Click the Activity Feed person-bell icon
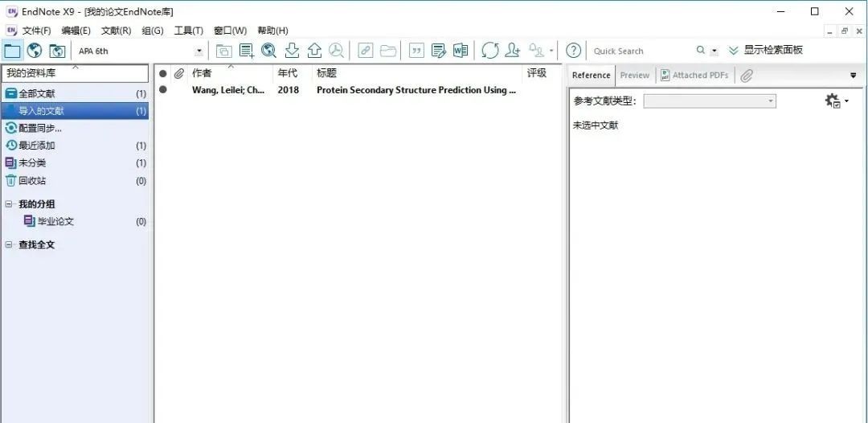This screenshot has width=868, height=423. (x=536, y=51)
